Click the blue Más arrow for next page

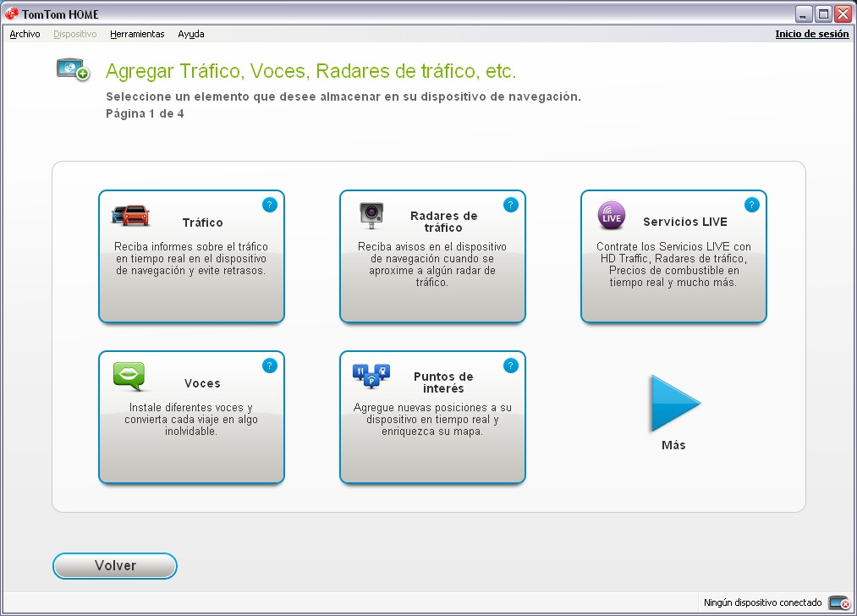(x=675, y=404)
